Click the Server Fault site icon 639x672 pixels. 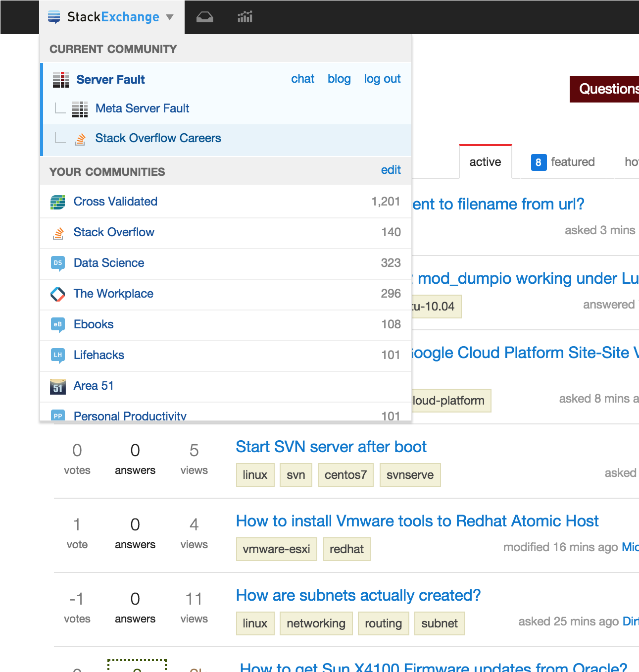pyautogui.click(x=61, y=80)
